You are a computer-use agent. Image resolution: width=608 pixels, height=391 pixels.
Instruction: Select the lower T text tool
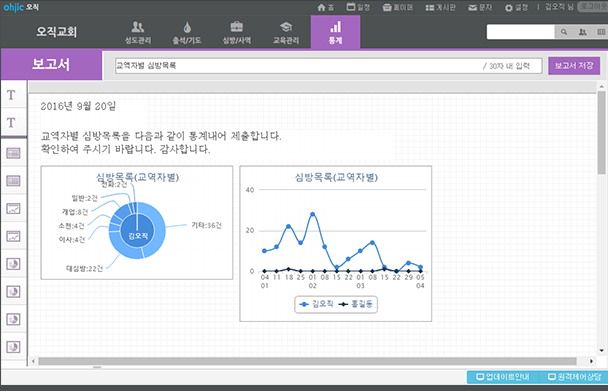[x=12, y=123]
